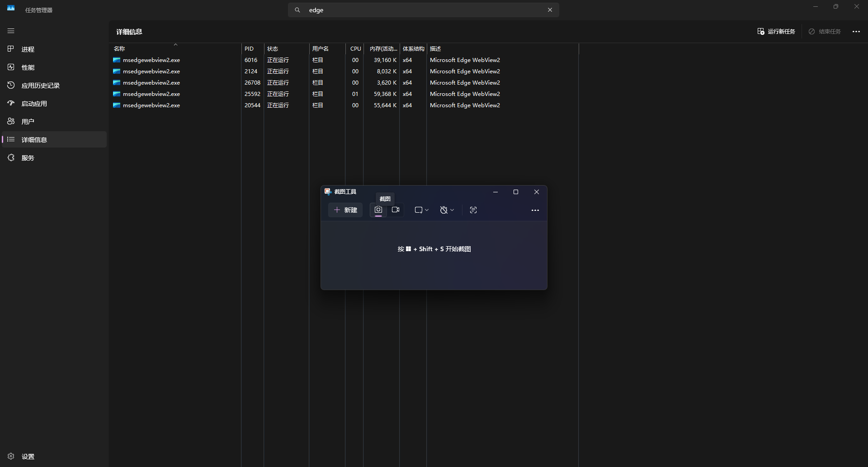Image resolution: width=868 pixels, height=467 pixels.
Task: Click the 59,368 K memory value
Action: tap(385, 94)
